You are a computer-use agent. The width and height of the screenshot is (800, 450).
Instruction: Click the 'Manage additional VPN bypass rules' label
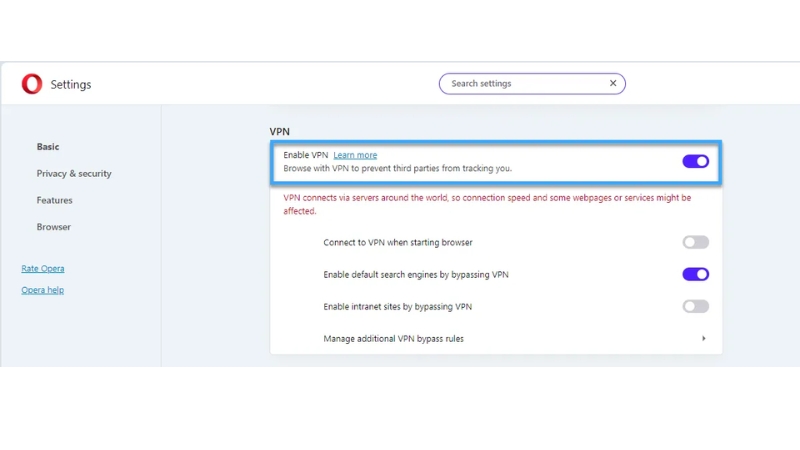[x=393, y=339]
